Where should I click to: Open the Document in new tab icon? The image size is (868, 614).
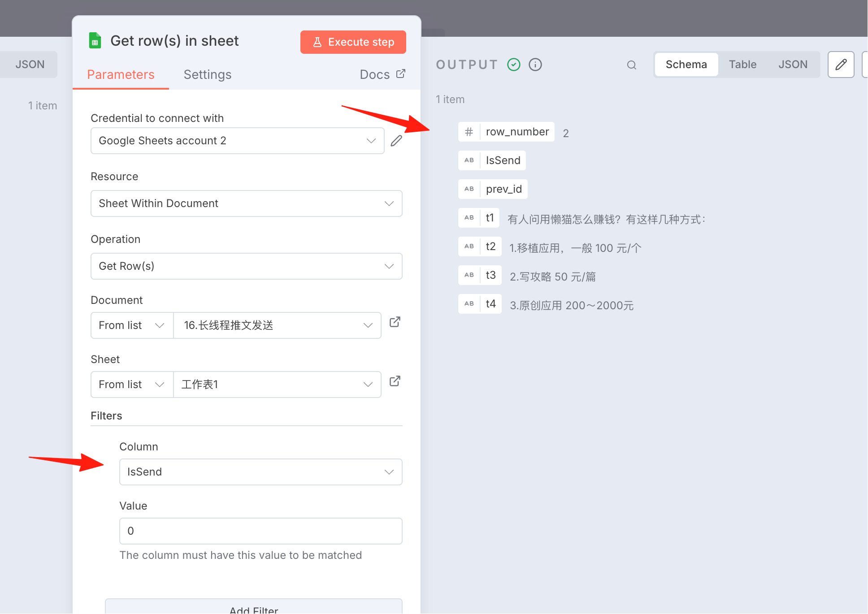(395, 322)
